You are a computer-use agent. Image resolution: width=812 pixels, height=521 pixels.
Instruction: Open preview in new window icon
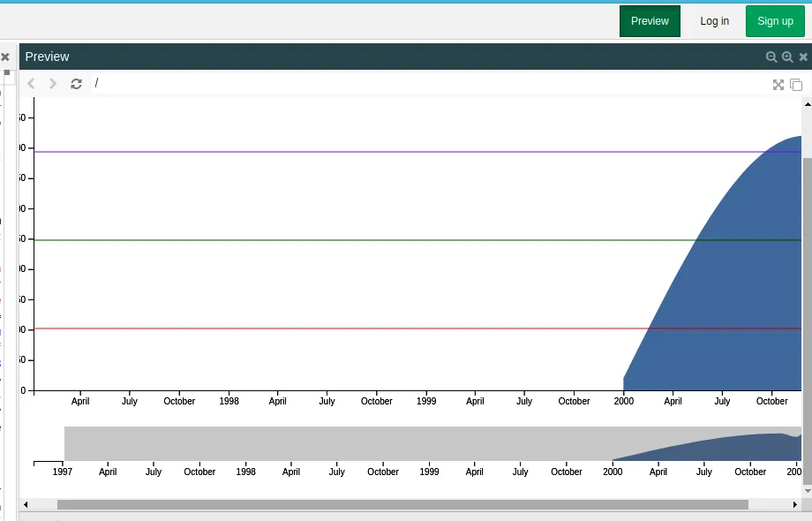(796, 85)
